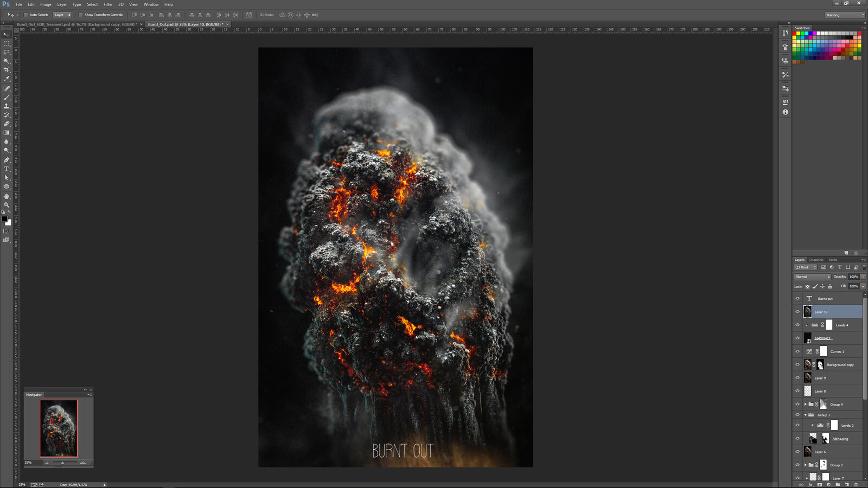
Task: Hide the Background copy layer
Action: [x=797, y=364]
